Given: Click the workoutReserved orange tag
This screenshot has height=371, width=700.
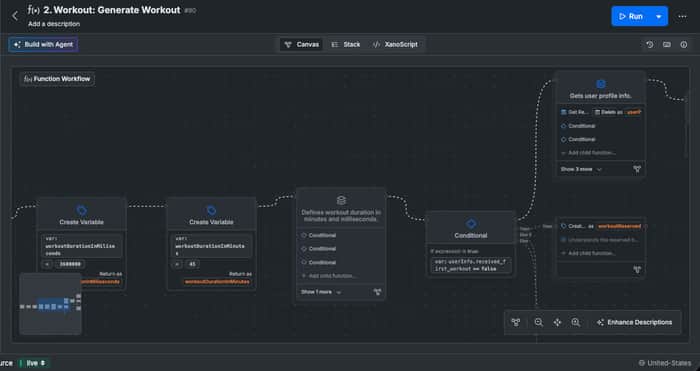Looking at the screenshot, I should pos(619,226).
